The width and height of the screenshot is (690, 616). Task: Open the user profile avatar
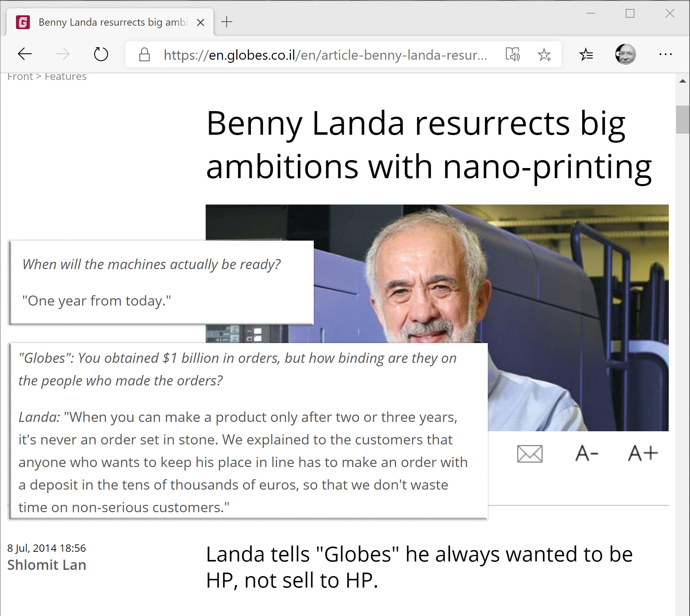625,54
